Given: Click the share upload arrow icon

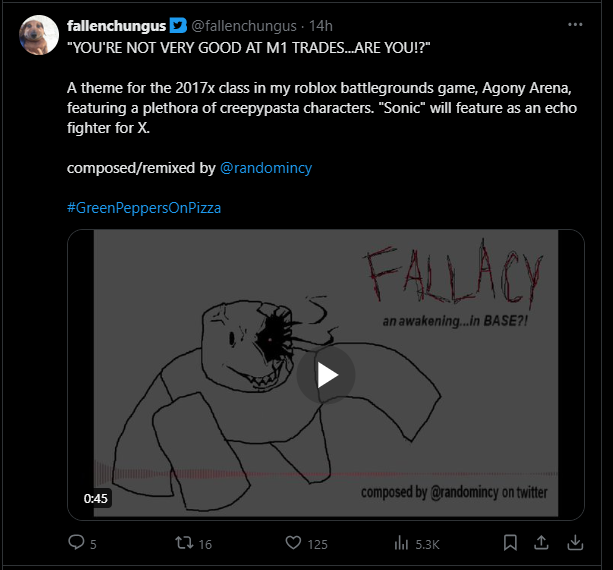Looking at the screenshot, I should 542,543.
